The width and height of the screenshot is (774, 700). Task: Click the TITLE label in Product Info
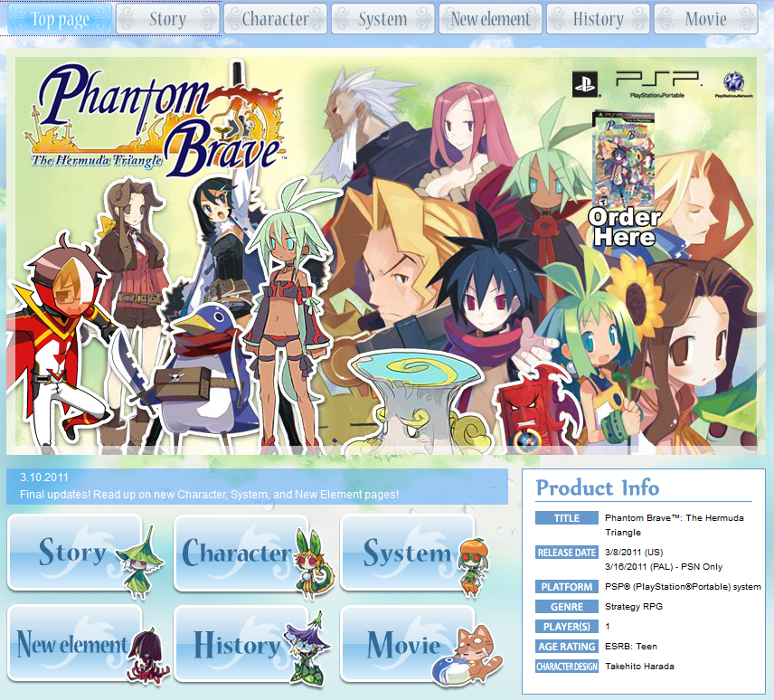pyautogui.click(x=567, y=518)
